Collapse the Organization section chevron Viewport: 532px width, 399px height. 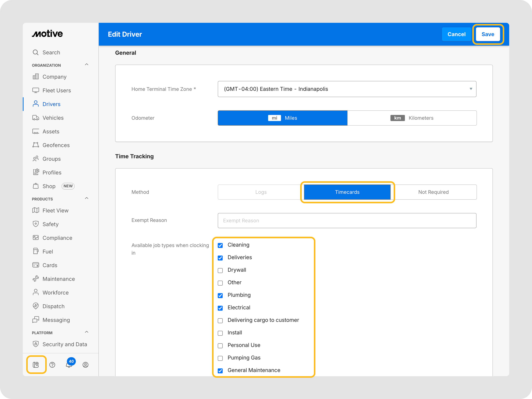(87, 64)
